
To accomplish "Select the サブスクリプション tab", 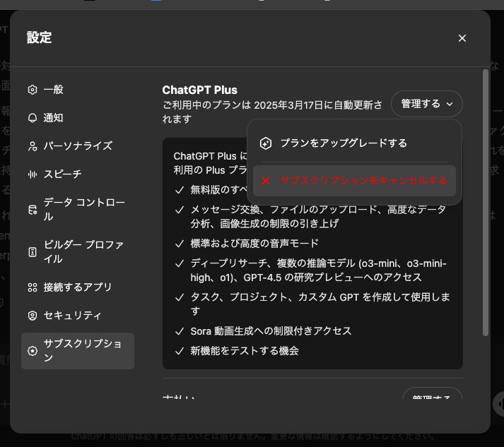I will pyautogui.click(x=78, y=351).
